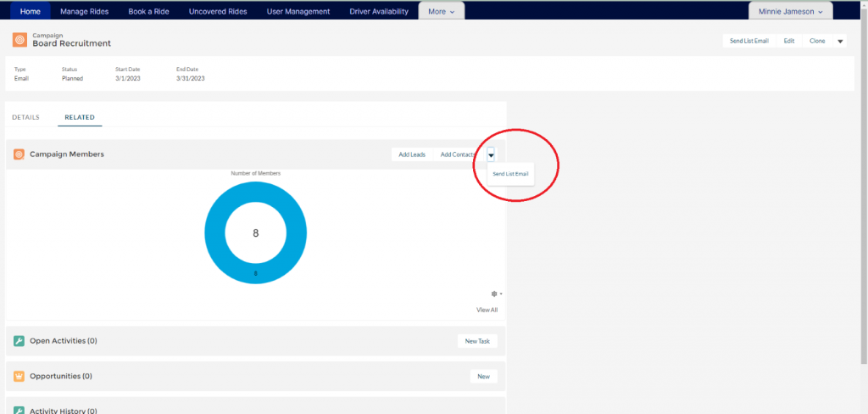Click the Activity History section icon
This screenshot has width=868, height=414.
(x=19, y=411)
